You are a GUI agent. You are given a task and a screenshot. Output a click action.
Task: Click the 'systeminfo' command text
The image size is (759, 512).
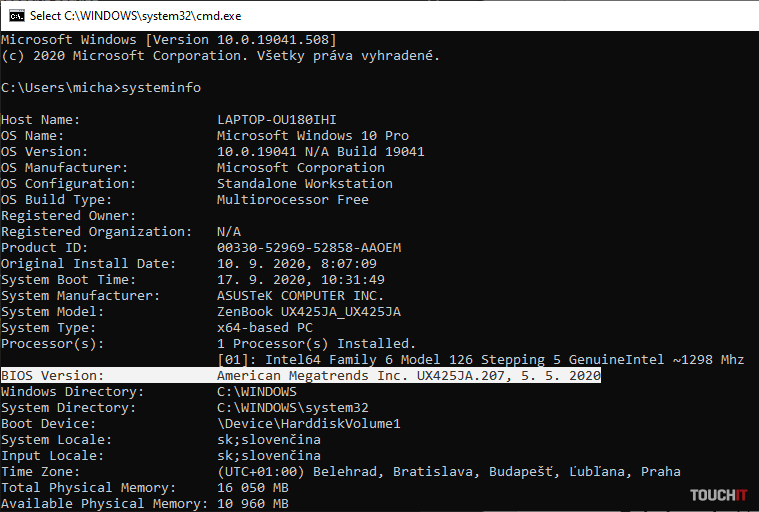[x=161, y=88]
